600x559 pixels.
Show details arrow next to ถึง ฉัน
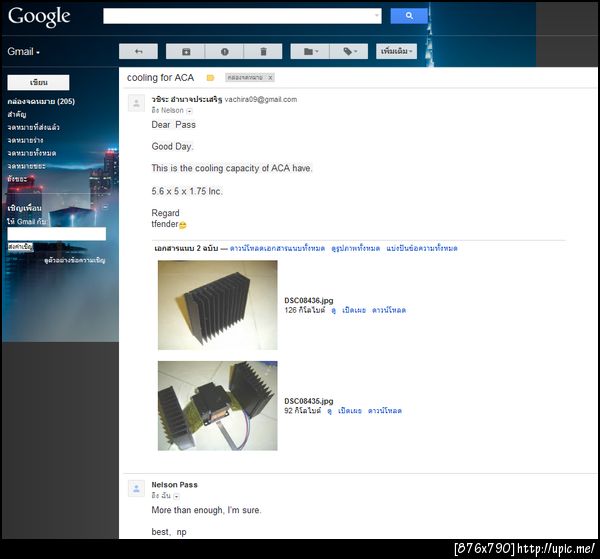(x=176, y=496)
